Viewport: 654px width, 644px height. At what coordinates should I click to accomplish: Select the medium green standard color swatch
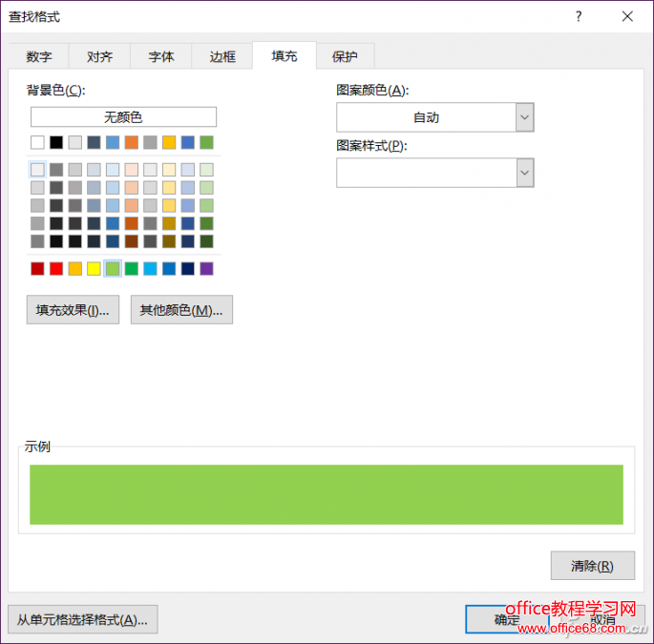(x=132, y=268)
